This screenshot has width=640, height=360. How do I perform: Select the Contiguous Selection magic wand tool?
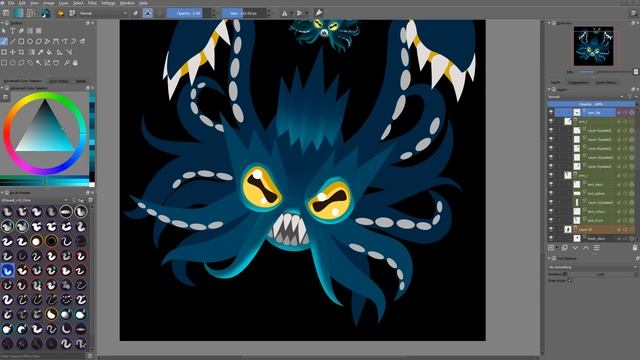click(38, 63)
